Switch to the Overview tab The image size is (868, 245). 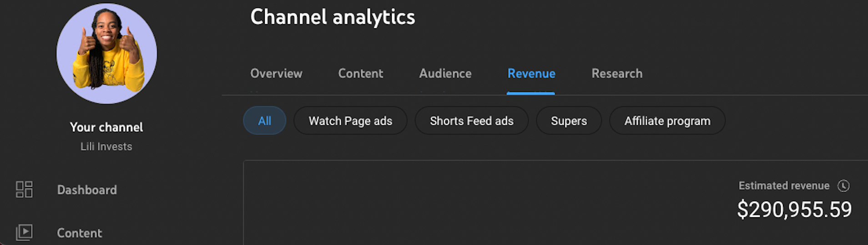tap(276, 73)
